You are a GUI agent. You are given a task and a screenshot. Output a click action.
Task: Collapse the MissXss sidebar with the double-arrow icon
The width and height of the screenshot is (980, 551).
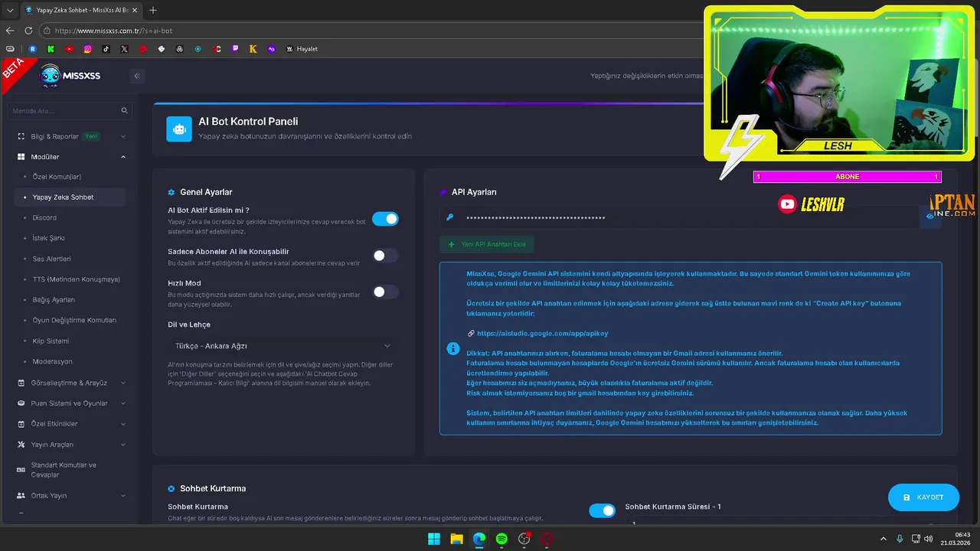(136, 76)
